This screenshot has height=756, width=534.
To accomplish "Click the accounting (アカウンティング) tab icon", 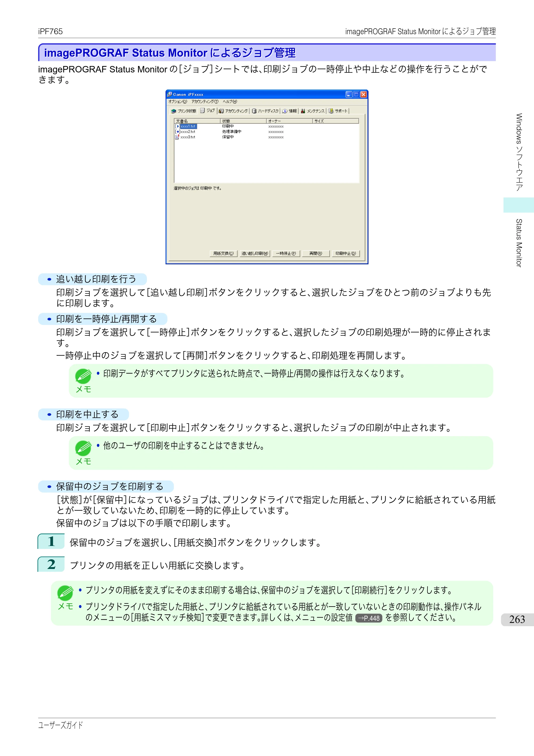I will (x=221, y=111).
